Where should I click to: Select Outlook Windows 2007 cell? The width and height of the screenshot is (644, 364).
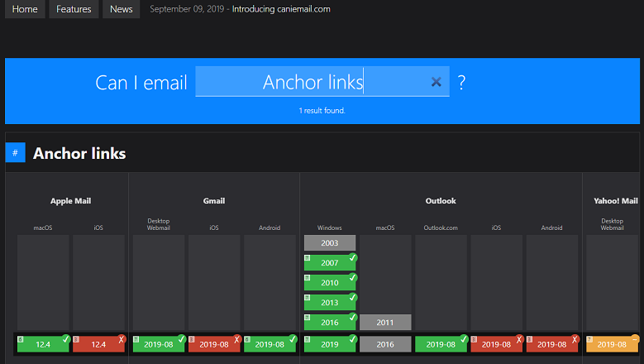coord(330,262)
